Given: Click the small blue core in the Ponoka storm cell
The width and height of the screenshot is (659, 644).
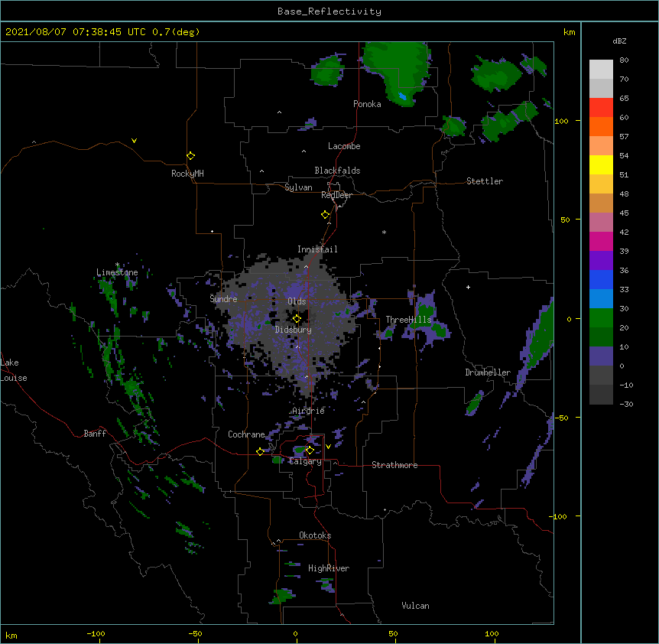Looking at the screenshot, I should coord(403,96).
